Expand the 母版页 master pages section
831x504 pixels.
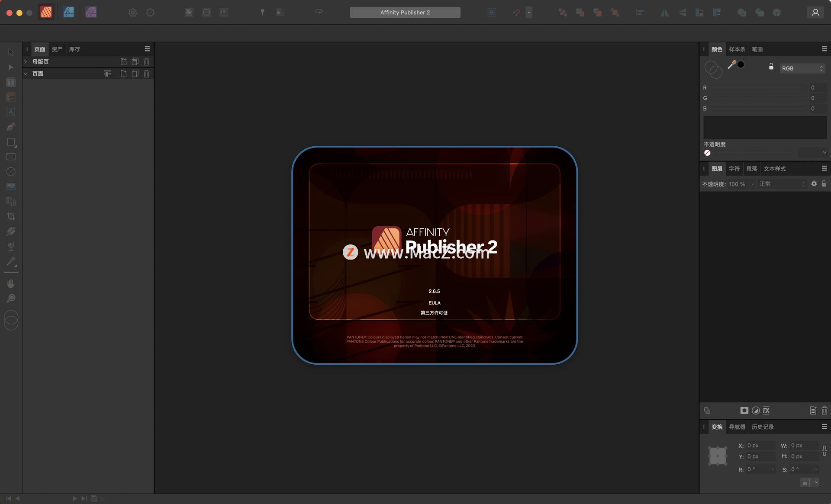tap(26, 62)
